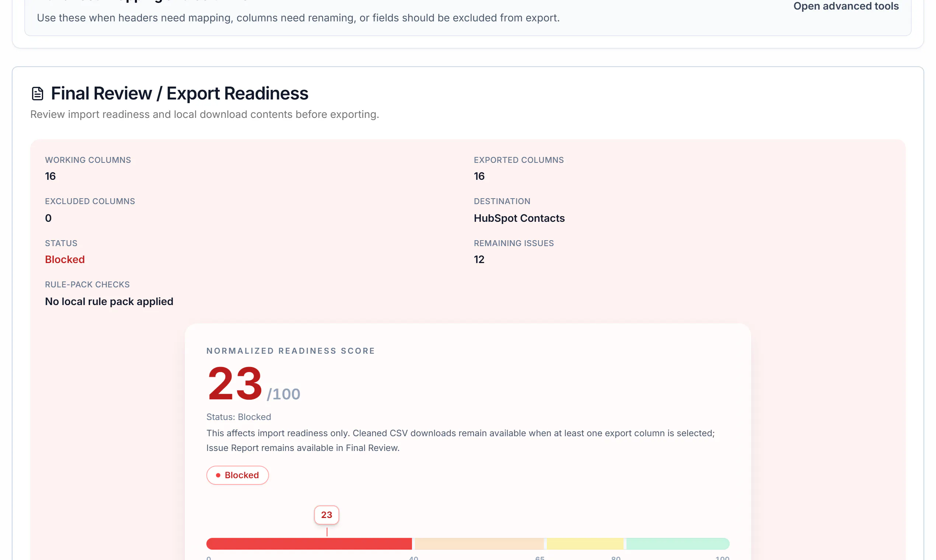Screen dimensions: 936x560
Task: Click the 23 score marker bubble
Action: (x=326, y=515)
